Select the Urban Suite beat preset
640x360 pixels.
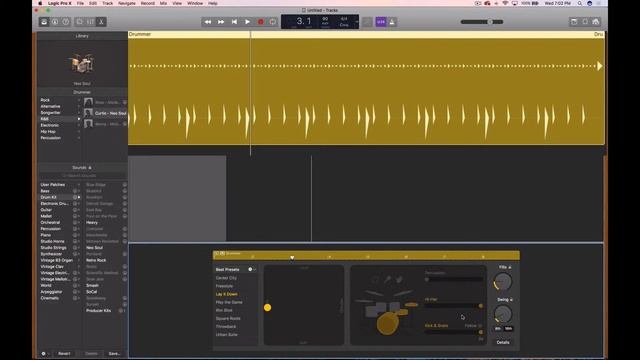(x=227, y=335)
